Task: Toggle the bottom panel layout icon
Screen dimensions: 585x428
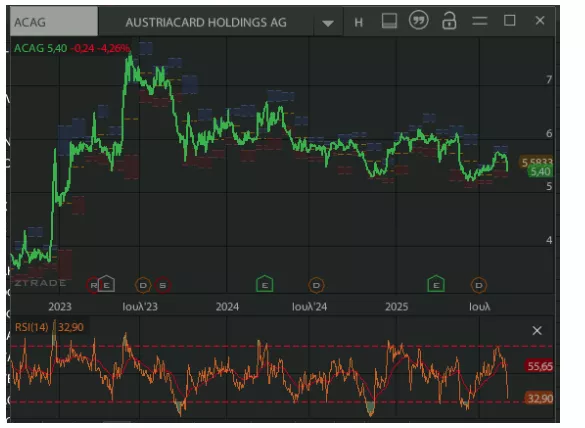Action: (x=389, y=21)
